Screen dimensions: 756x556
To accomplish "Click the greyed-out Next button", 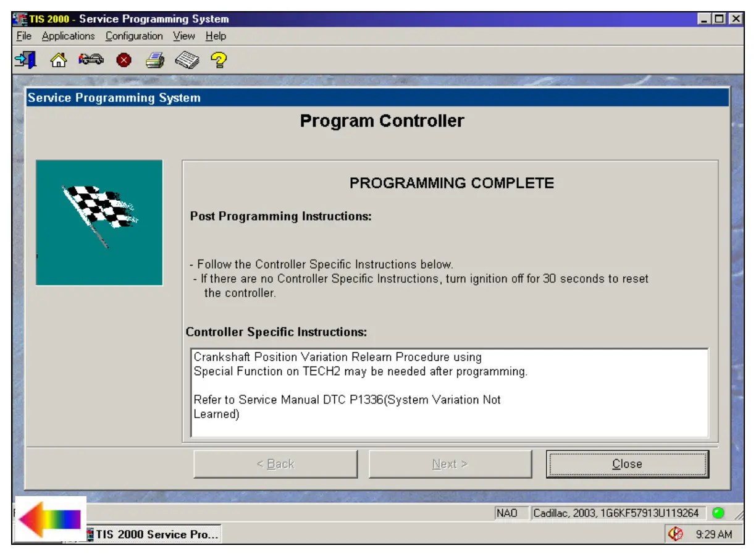I will pyautogui.click(x=450, y=464).
